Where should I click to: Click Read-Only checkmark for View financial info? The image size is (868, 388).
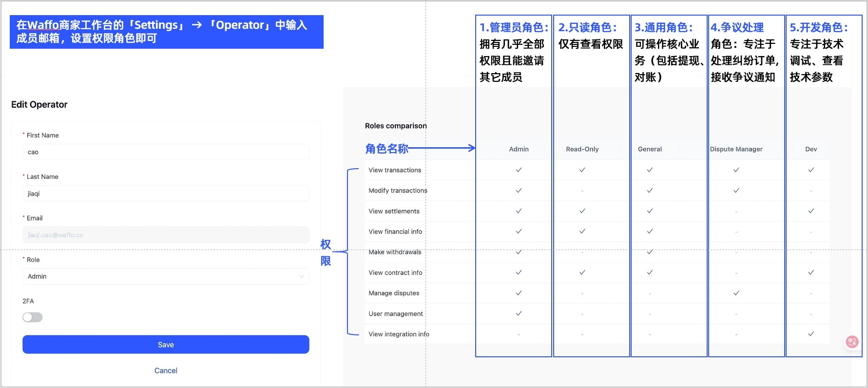(x=582, y=232)
